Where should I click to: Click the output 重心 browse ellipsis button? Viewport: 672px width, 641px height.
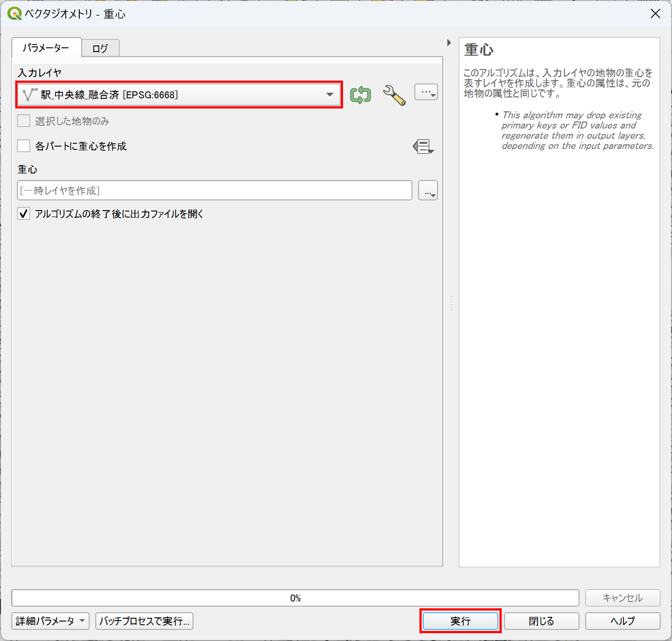428,190
